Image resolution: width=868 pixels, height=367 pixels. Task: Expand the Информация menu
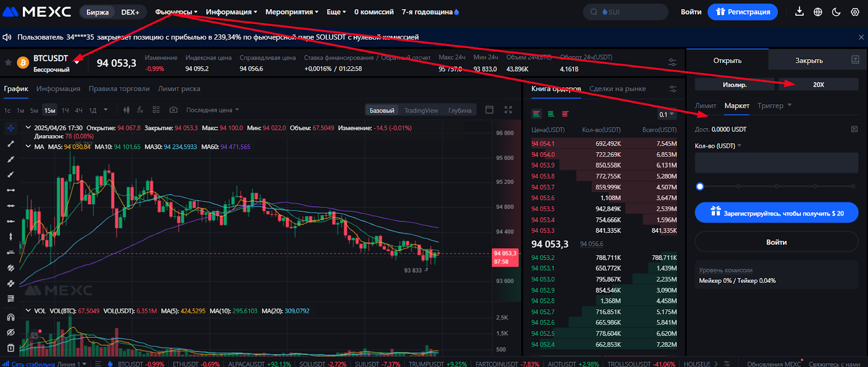point(232,12)
